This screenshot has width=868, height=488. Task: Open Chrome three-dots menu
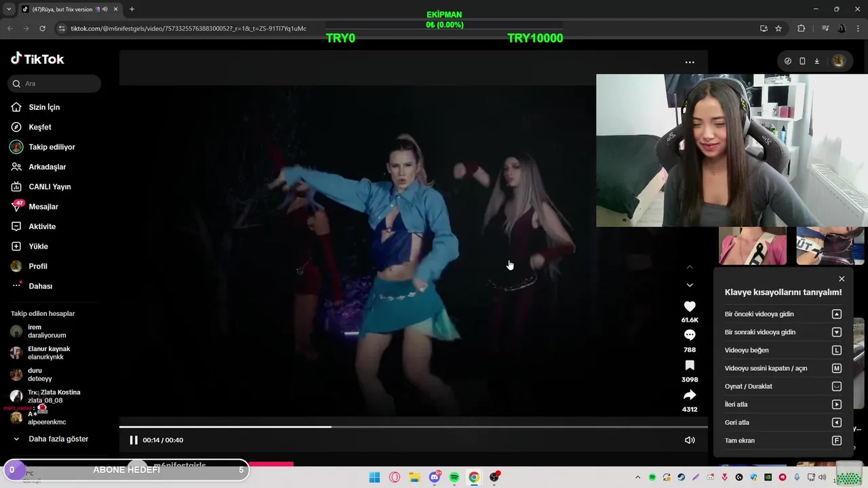pyautogui.click(x=859, y=28)
